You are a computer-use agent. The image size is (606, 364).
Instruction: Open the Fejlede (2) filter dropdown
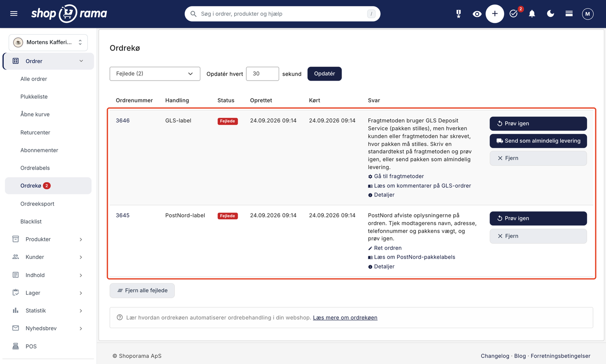tap(155, 74)
